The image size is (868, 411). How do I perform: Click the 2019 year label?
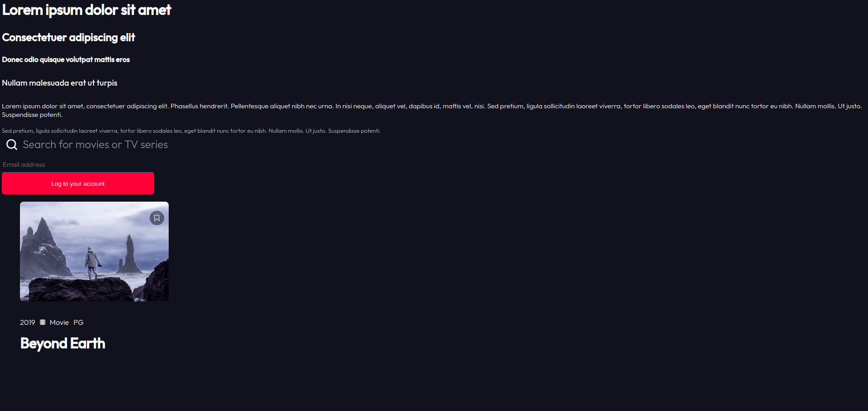click(27, 322)
